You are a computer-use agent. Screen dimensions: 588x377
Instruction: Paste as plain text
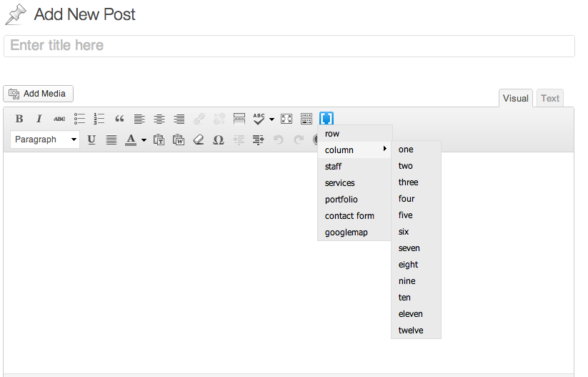159,139
